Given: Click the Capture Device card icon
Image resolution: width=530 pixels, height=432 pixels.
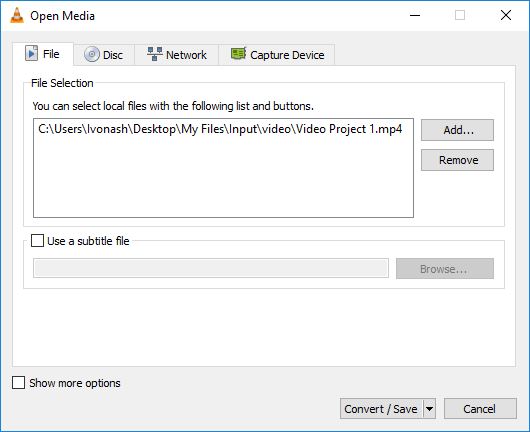Looking at the screenshot, I should (238, 54).
